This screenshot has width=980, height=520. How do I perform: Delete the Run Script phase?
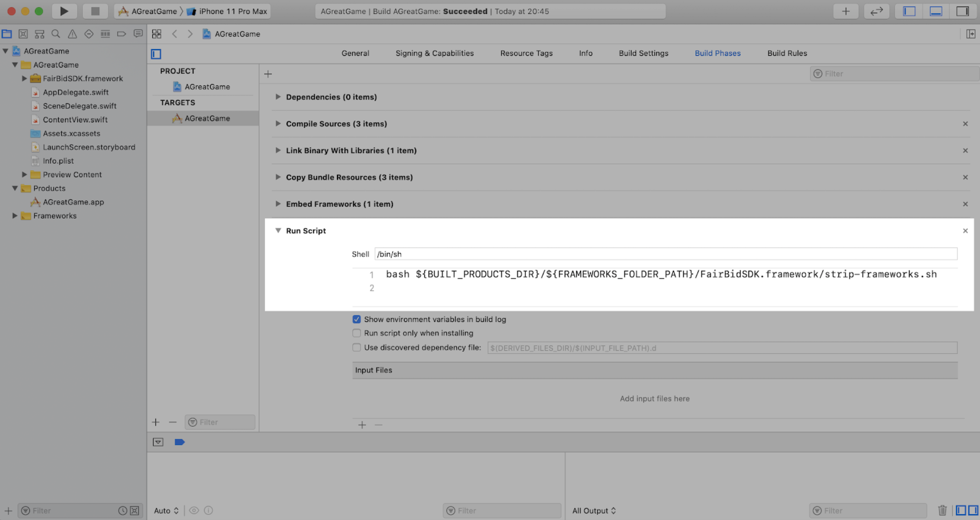point(965,231)
